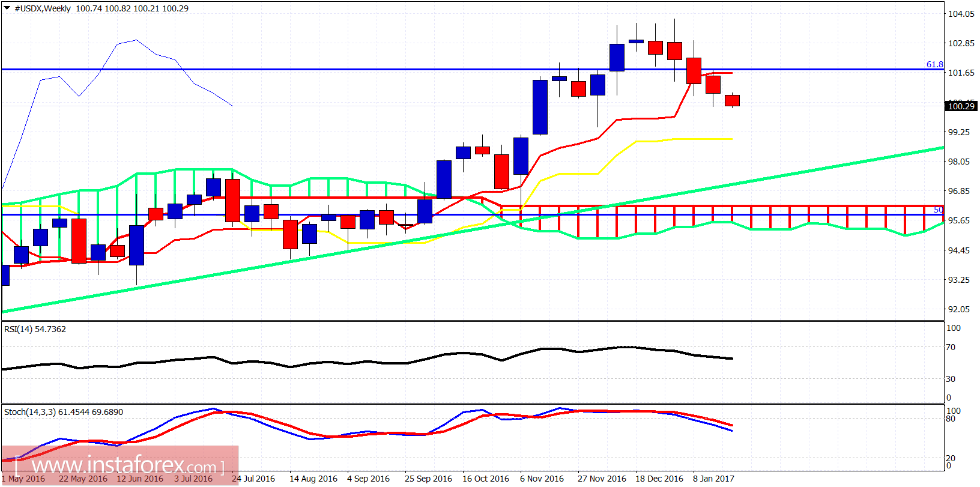
Task: Click the 92.05 price scale value
Action: pos(959,309)
